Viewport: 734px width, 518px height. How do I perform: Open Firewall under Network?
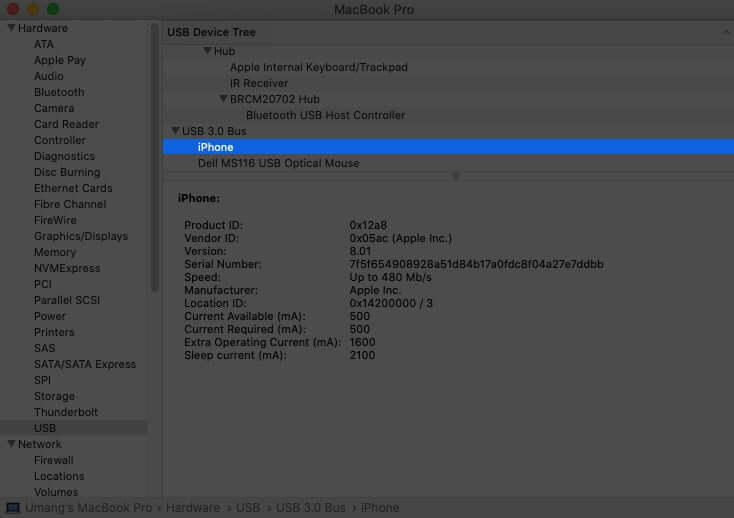53,460
